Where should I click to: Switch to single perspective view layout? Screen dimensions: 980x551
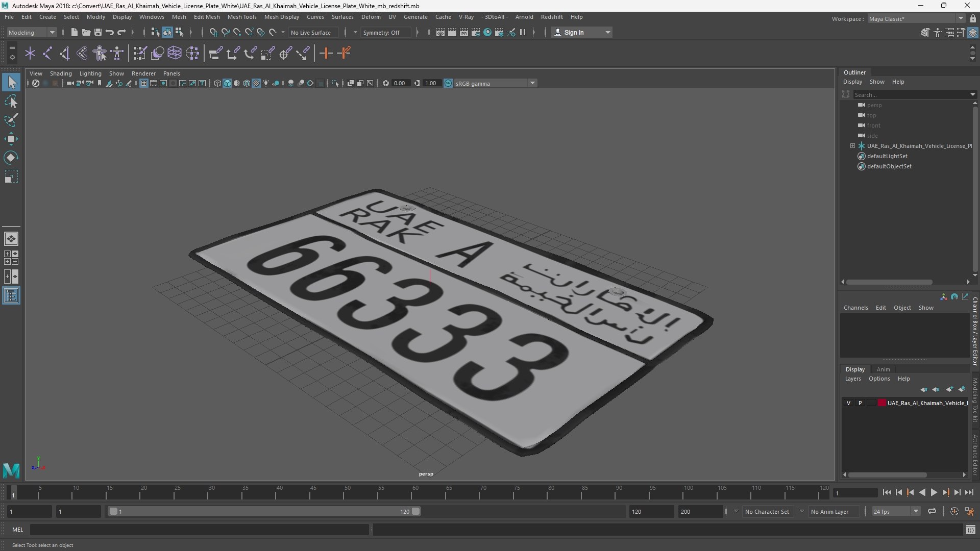[11, 238]
